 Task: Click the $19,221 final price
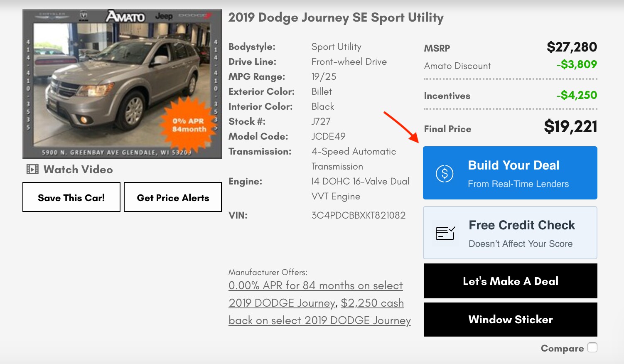570,127
